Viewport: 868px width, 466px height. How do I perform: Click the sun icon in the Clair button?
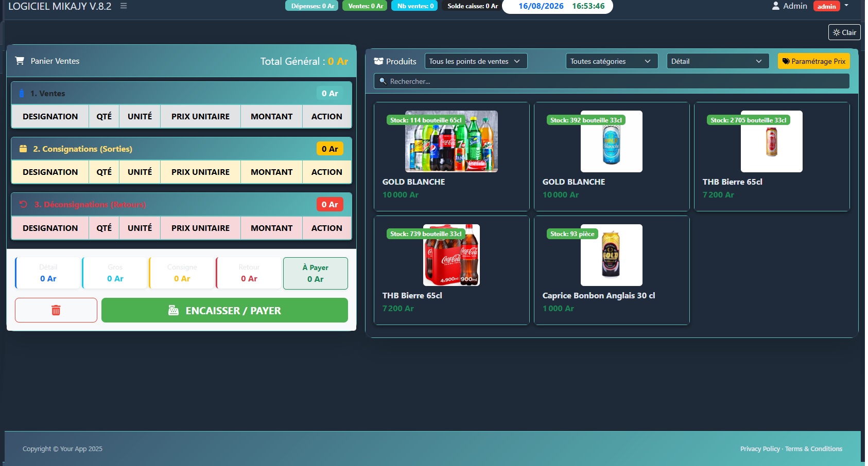click(837, 32)
